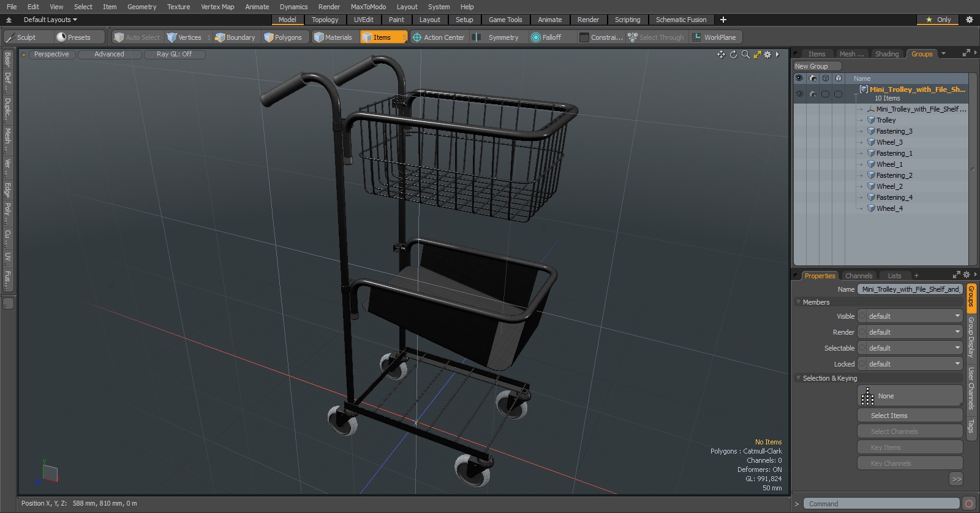
Task: Open the Visible default dropdown
Action: point(910,316)
